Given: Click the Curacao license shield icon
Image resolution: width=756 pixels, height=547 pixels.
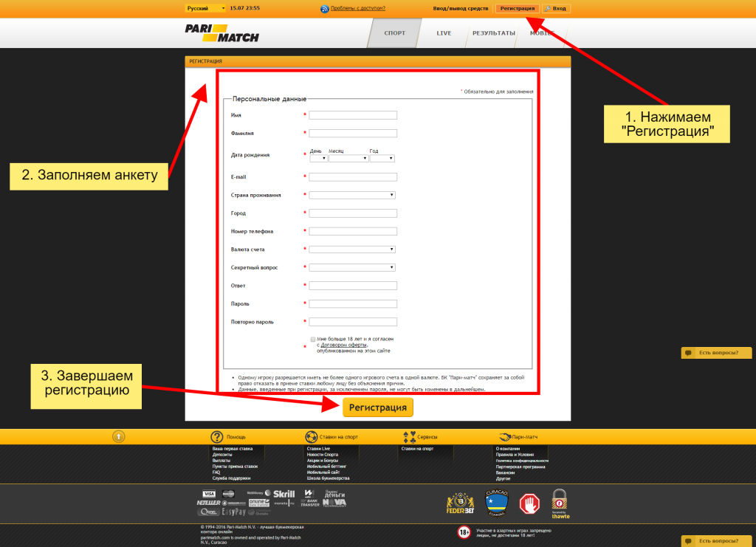Looking at the screenshot, I should (x=496, y=503).
